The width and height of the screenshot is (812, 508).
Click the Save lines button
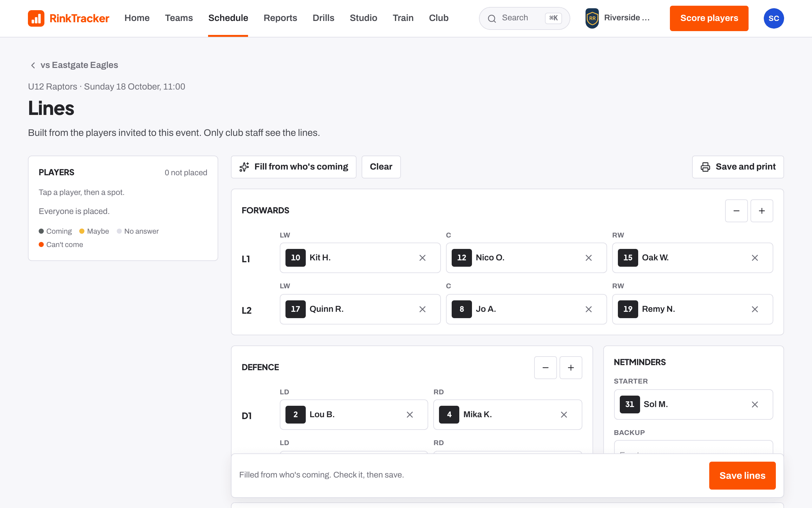click(742, 476)
